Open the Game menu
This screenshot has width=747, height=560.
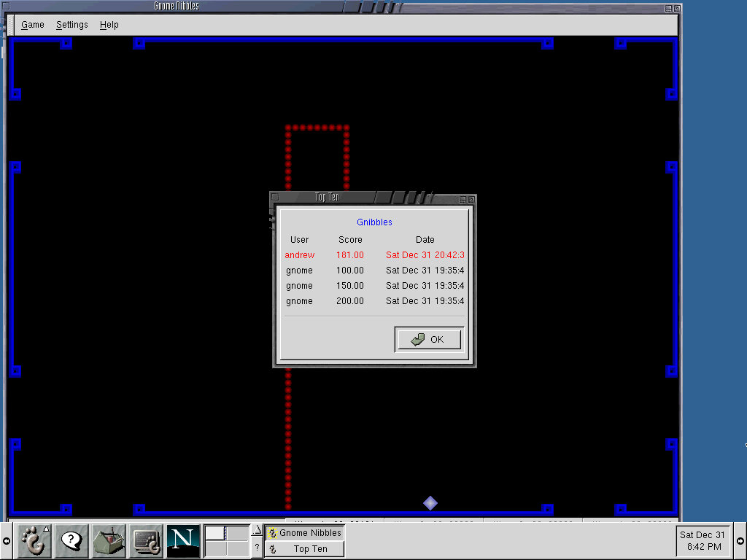(x=32, y=25)
